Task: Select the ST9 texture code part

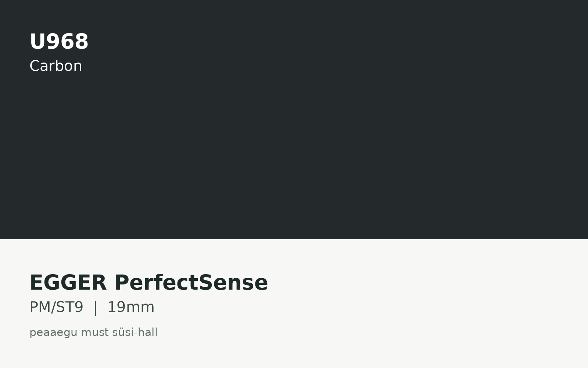Action: (x=69, y=307)
